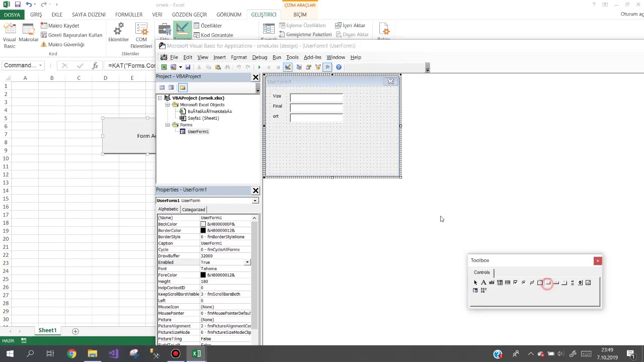Image resolution: width=644 pixels, height=362 pixels.
Task: Open the GELİŞTİRİCİ ribbon tab
Action: point(264,15)
